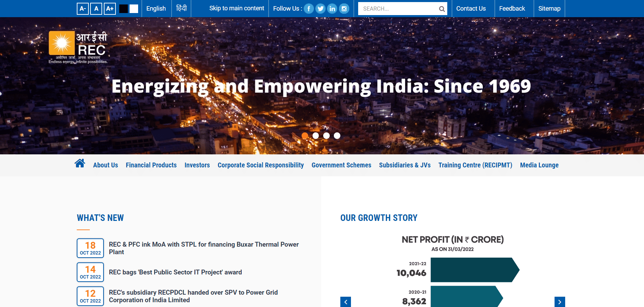Click the REC logo
The width and height of the screenshot is (644, 307).
click(x=78, y=47)
